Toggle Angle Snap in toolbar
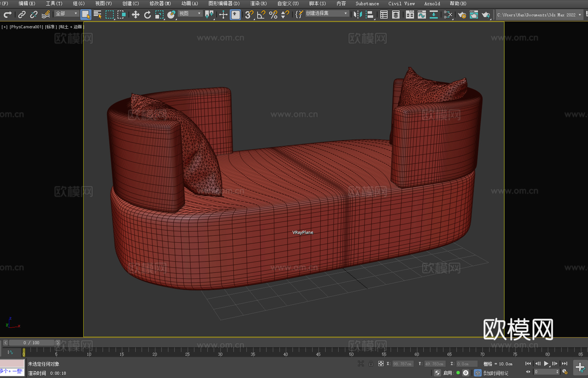Viewport: 588px width, 378px height. [261, 14]
